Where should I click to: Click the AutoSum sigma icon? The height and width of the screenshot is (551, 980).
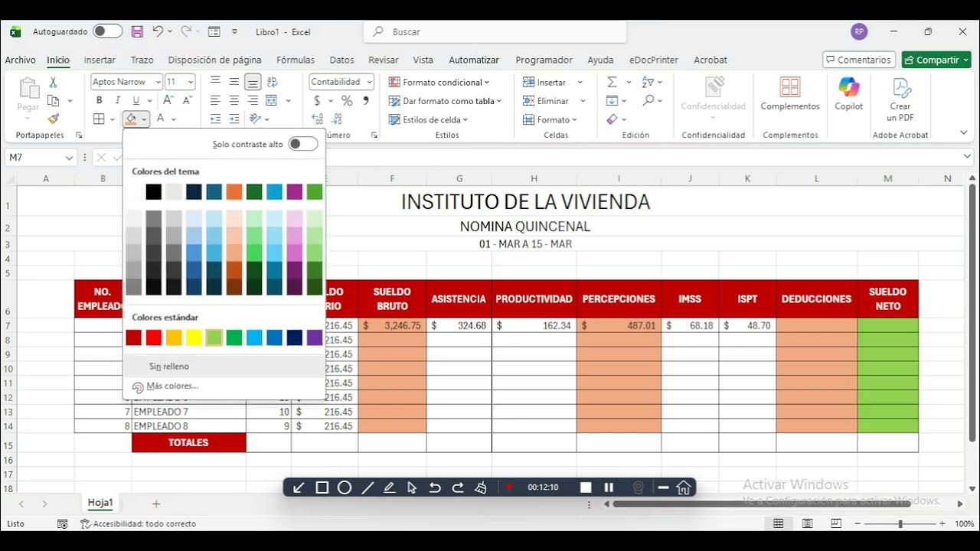click(612, 82)
